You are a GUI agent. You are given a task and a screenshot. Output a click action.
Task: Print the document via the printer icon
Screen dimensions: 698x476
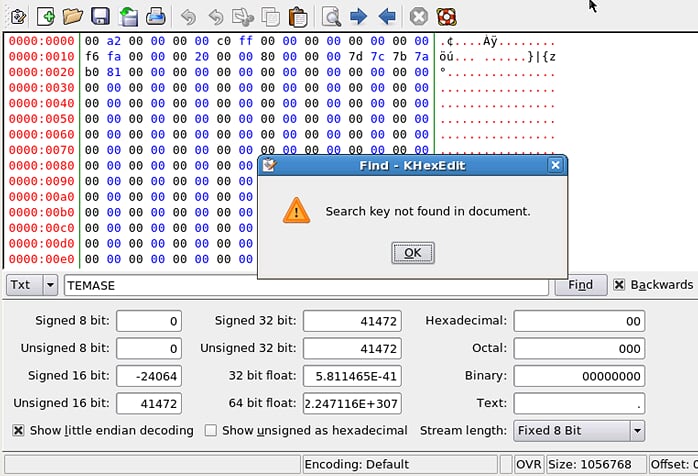click(x=156, y=16)
